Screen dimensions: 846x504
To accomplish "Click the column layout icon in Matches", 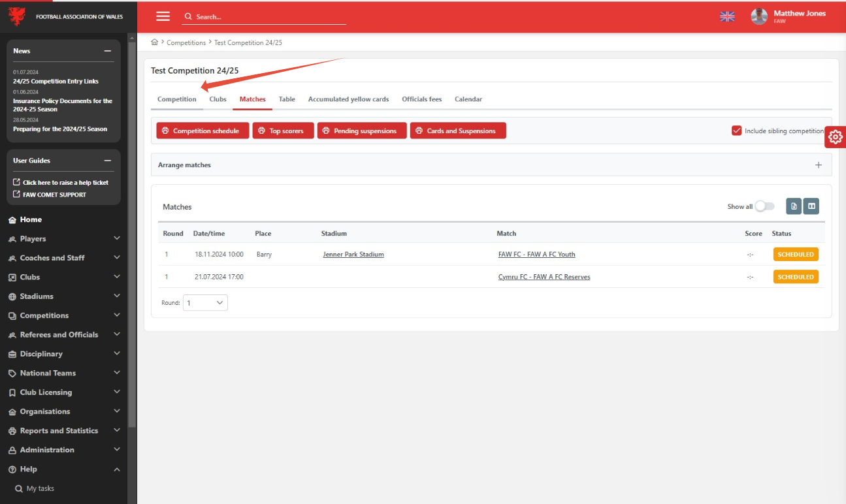I will (811, 206).
